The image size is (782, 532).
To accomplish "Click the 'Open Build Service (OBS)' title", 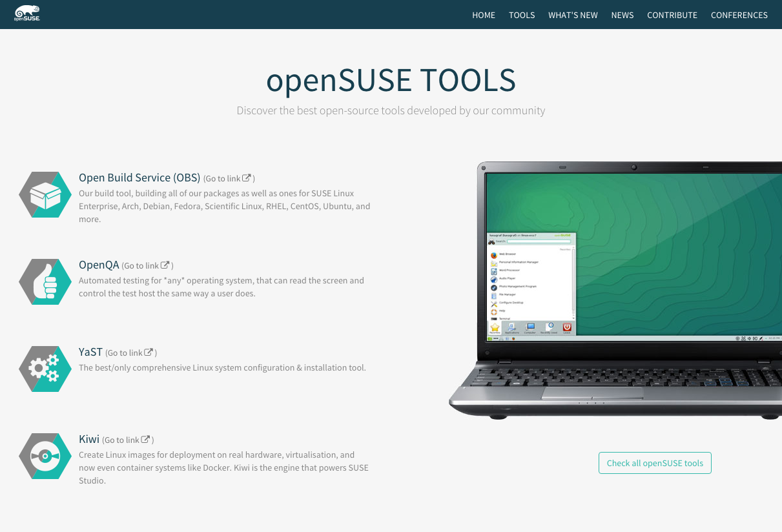I will (139, 178).
